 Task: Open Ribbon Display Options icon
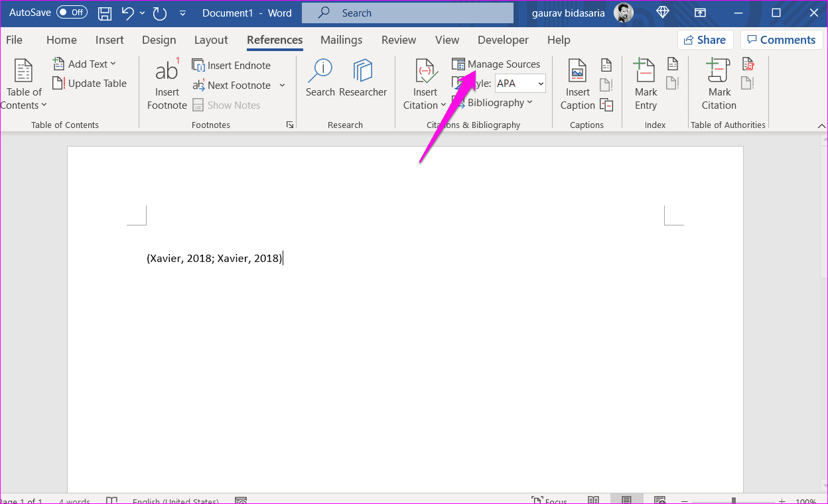pos(700,13)
